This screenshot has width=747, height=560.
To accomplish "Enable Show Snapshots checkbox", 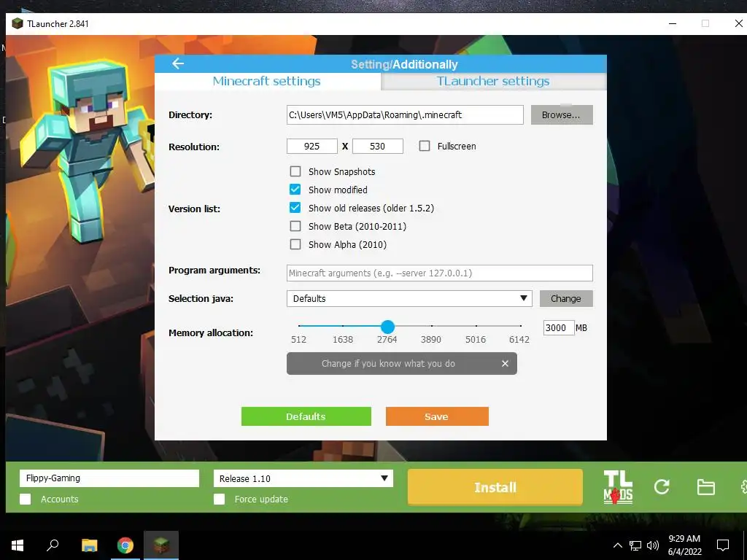I will pos(295,171).
